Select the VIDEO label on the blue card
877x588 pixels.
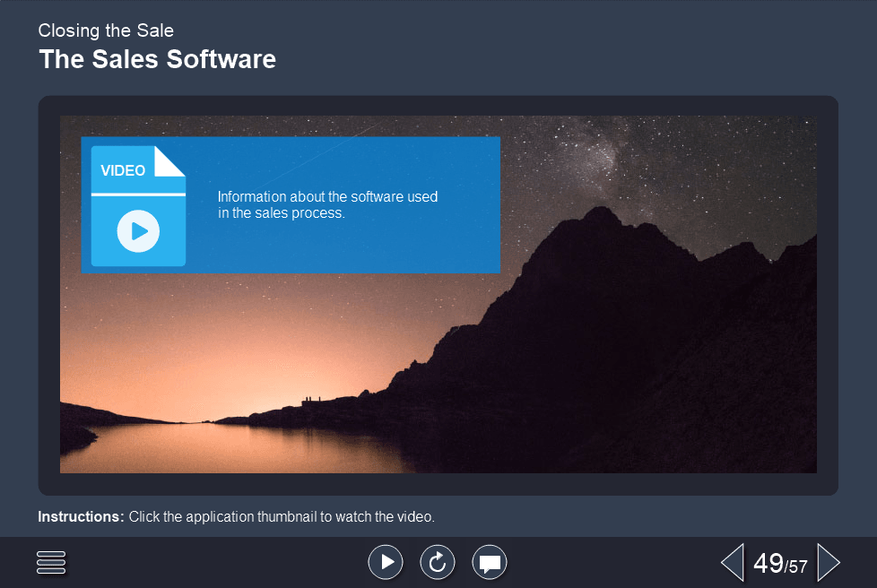121,169
